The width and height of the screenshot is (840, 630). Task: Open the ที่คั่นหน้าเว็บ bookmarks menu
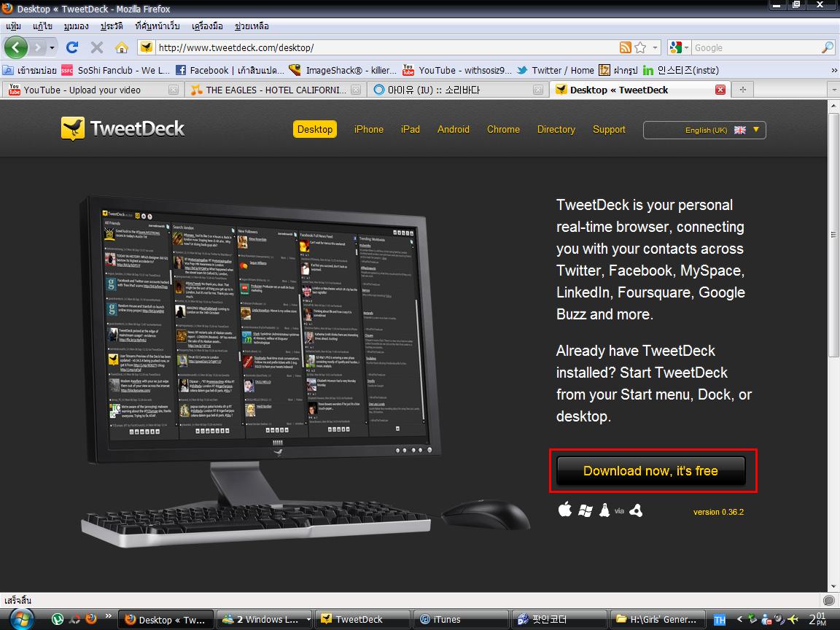(x=157, y=26)
